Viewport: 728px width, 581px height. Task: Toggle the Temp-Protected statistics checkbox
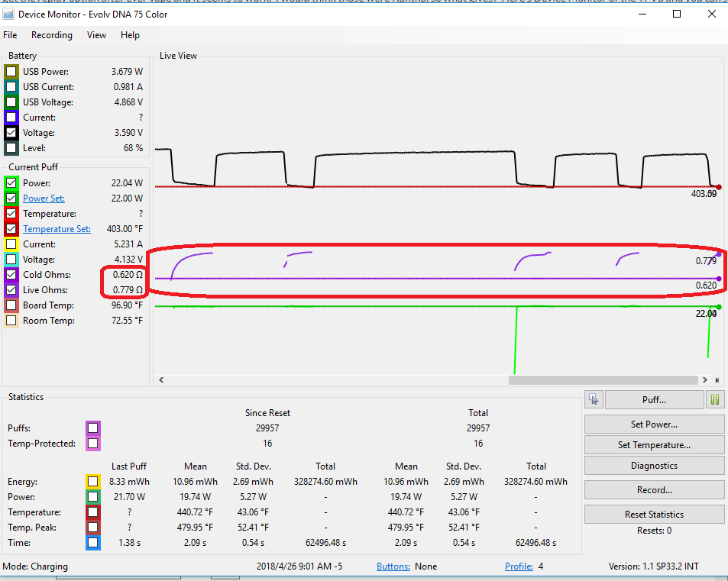pyautogui.click(x=92, y=443)
